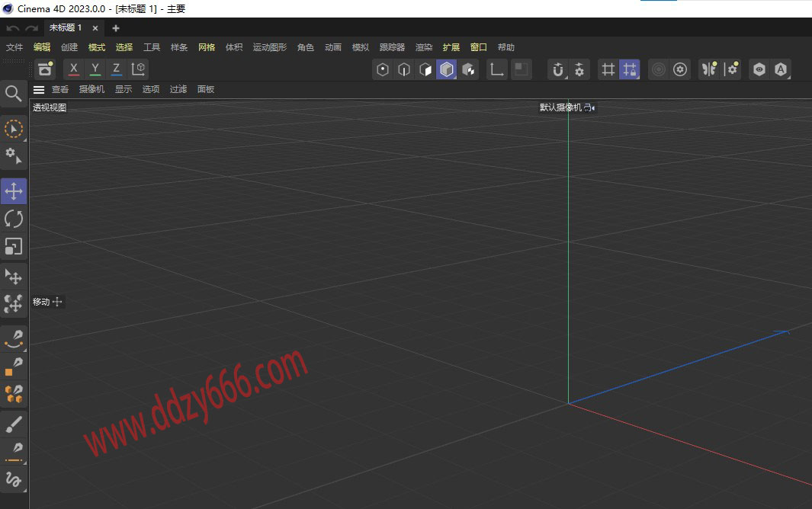Switch to model mode highlighted cube
The image size is (812, 509).
(x=446, y=69)
